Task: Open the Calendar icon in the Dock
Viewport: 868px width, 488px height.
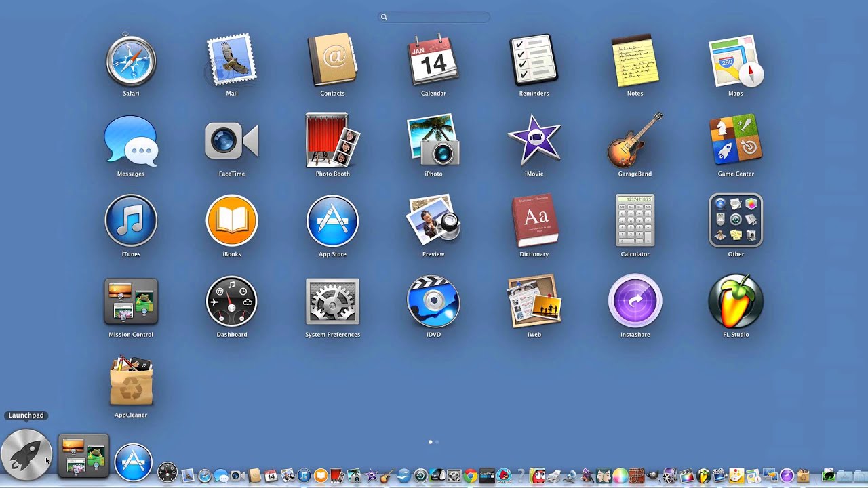Action: 271,476
